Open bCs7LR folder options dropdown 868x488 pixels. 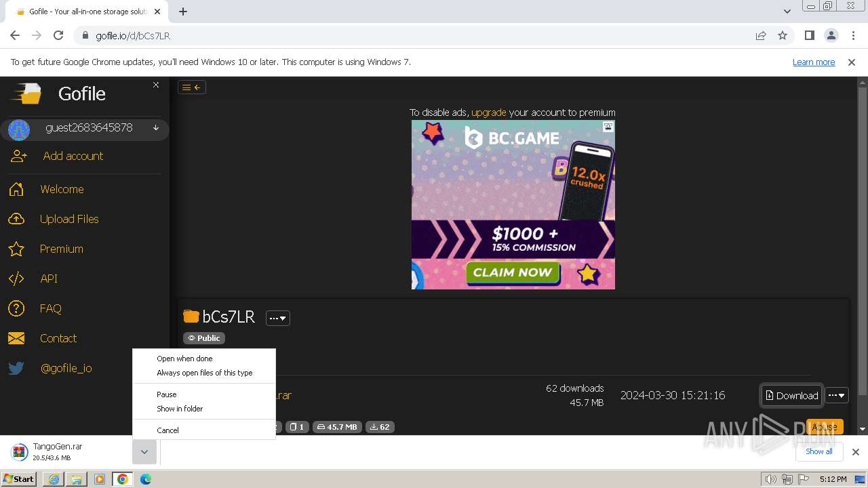278,318
